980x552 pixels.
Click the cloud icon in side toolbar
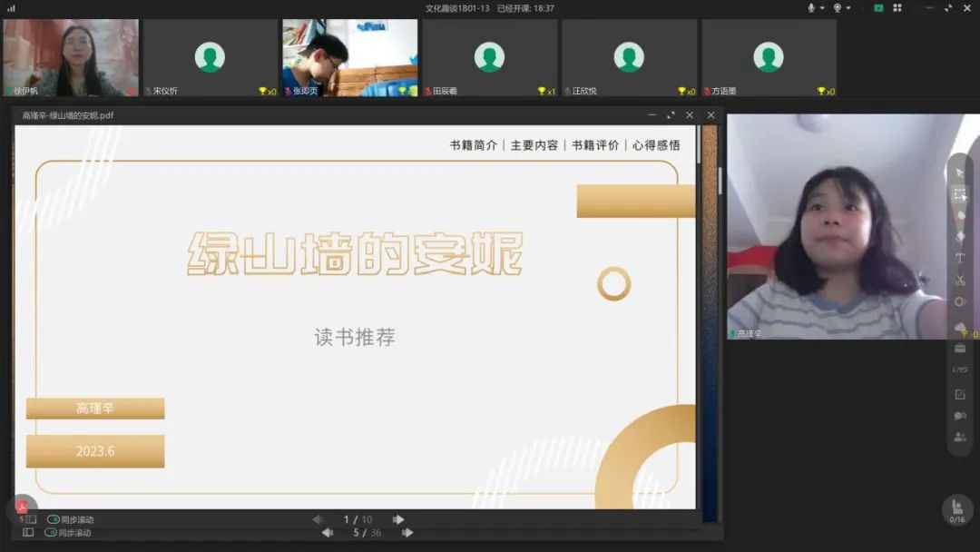point(960,326)
